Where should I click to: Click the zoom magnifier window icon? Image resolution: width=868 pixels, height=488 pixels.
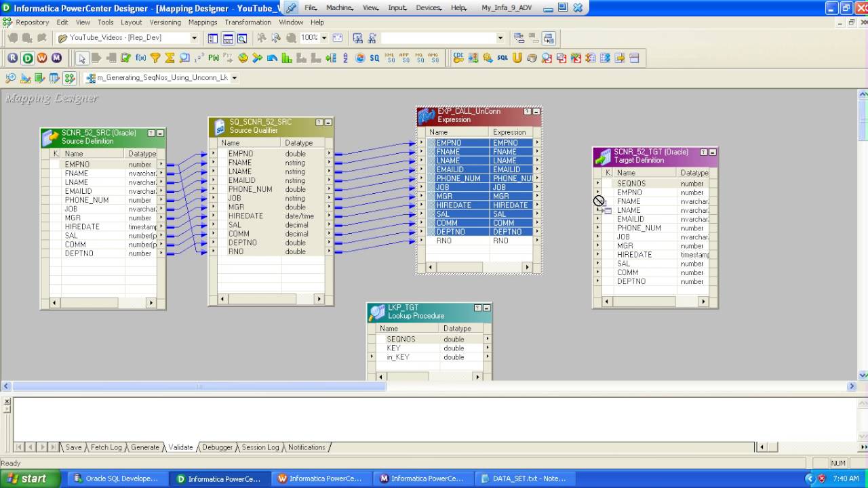(242, 38)
